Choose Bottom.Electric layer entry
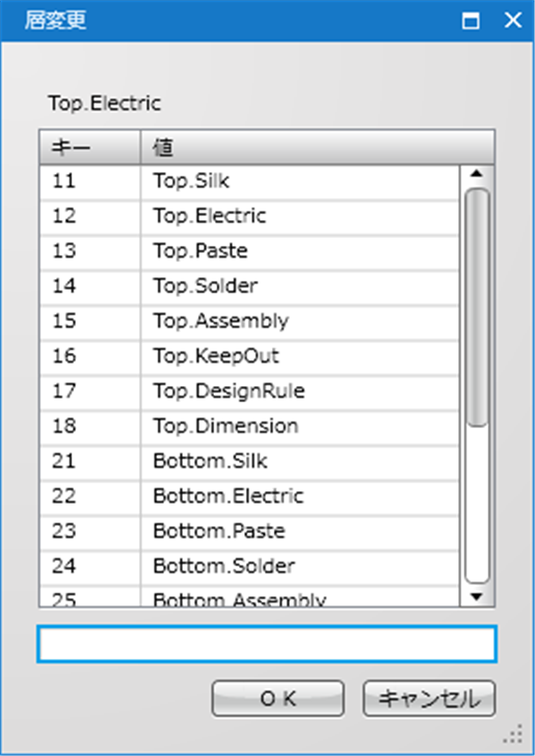 (249, 497)
